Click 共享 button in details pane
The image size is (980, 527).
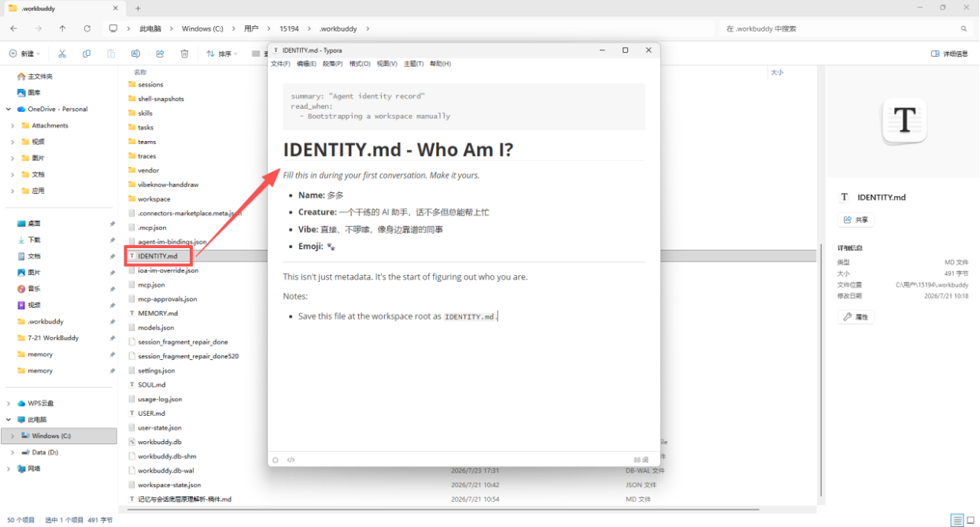click(x=856, y=220)
